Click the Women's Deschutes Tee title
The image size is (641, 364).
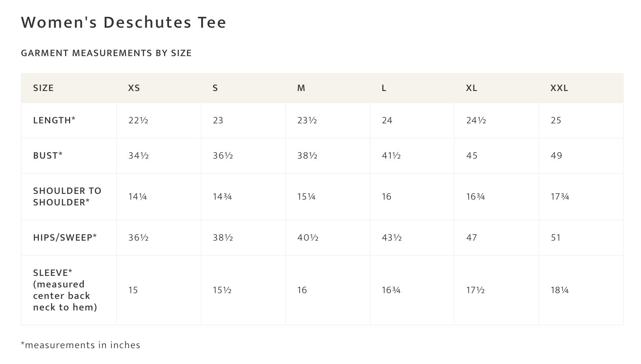click(123, 22)
